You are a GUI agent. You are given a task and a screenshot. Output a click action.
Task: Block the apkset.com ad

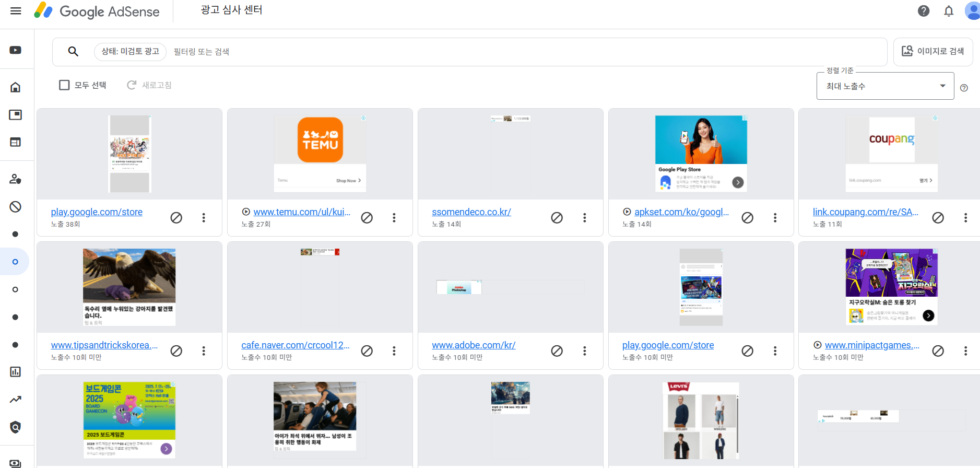point(748,218)
